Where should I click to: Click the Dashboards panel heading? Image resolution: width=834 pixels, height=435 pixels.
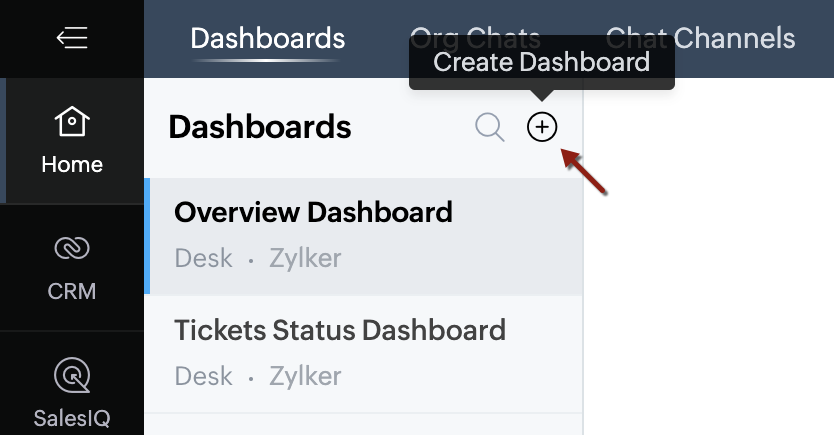(260, 127)
